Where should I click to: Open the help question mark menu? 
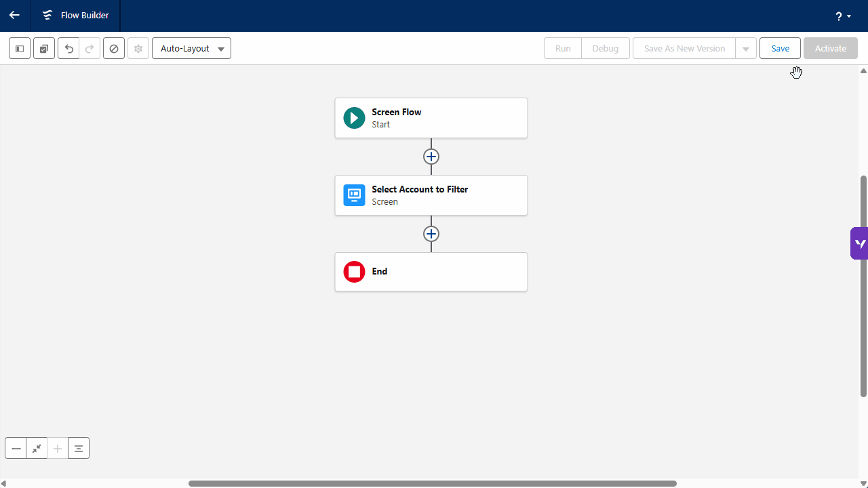click(x=843, y=16)
